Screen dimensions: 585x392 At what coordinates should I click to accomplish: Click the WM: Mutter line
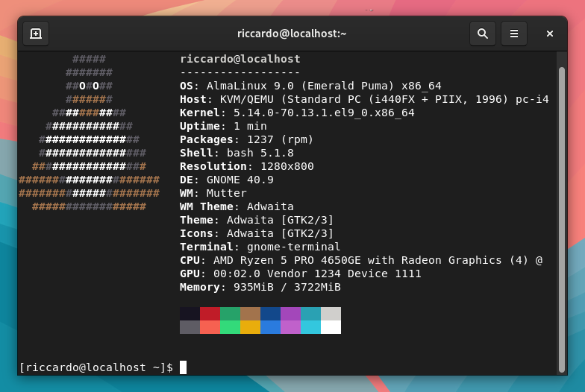213,194
